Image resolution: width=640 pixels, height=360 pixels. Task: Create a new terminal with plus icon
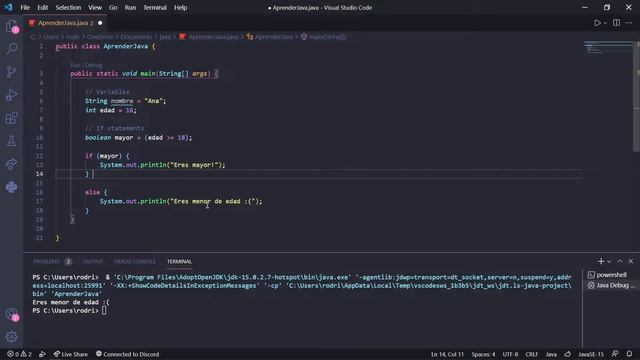[x=600, y=261]
